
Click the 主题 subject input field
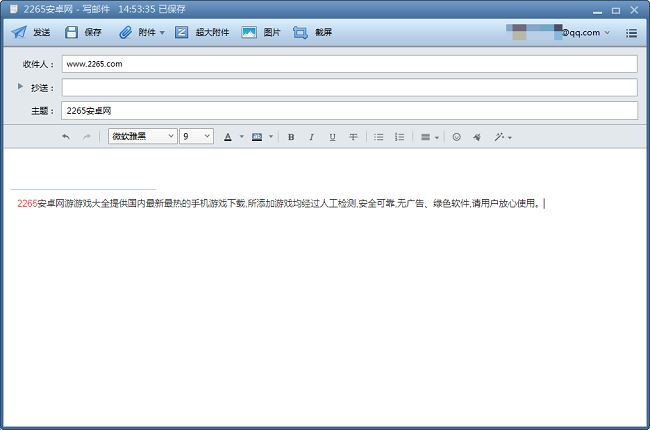click(x=349, y=111)
